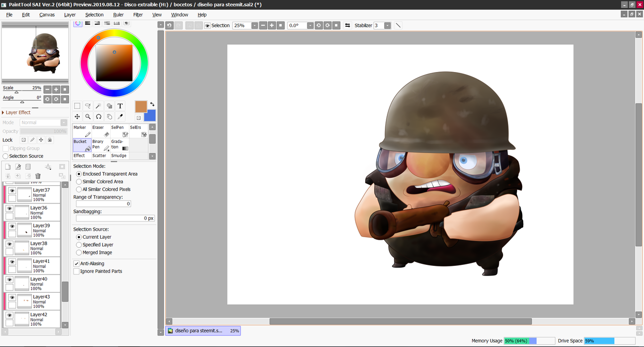Hide Layer36 with its eye icon
Screen dimensions: 644x347
(x=9, y=208)
